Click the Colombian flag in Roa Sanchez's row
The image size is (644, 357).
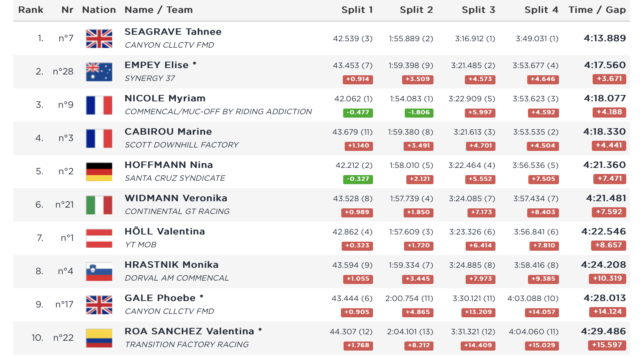tap(99, 338)
